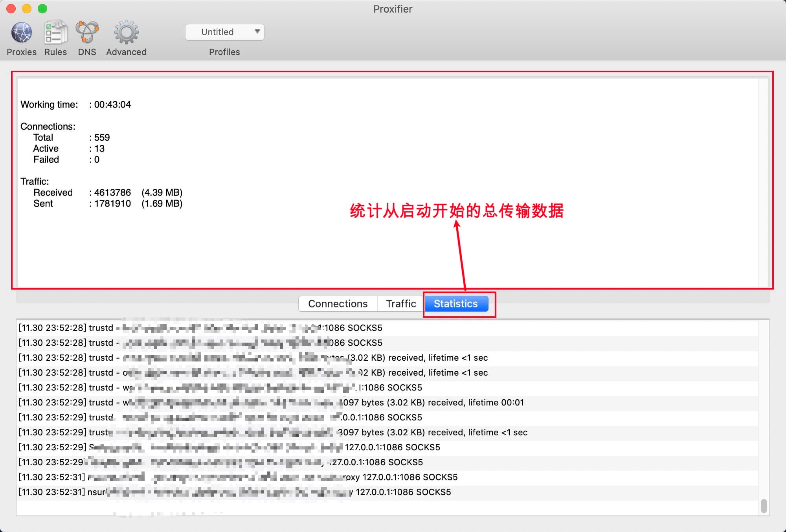Image resolution: width=786 pixels, height=532 pixels.
Task: Click the Total connections count 559
Action: 102,138
